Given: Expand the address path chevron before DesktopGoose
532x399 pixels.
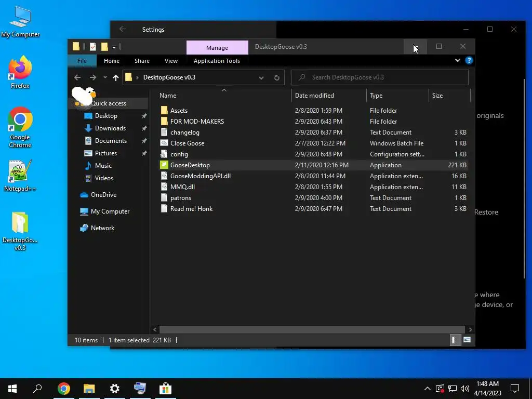Looking at the screenshot, I should click(x=137, y=78).
